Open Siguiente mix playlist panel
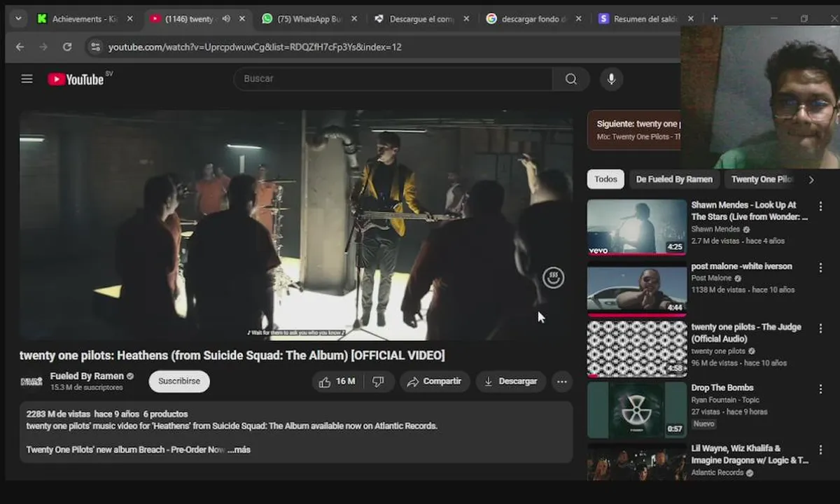This screenshot has width=840, height=504. (634, 130)
